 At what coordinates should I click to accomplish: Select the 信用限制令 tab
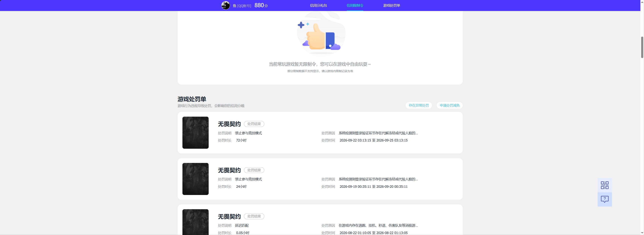point(355,6)
